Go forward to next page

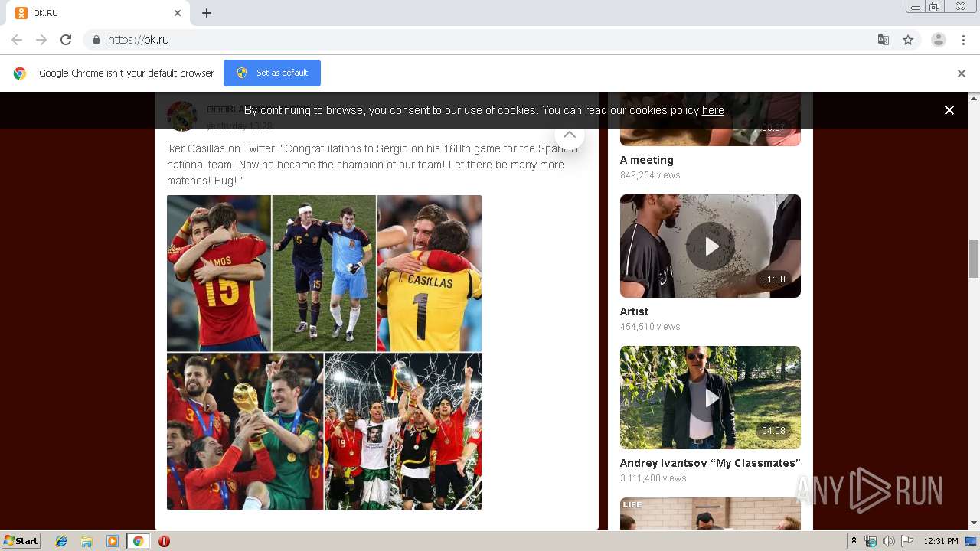click(41, 40)
